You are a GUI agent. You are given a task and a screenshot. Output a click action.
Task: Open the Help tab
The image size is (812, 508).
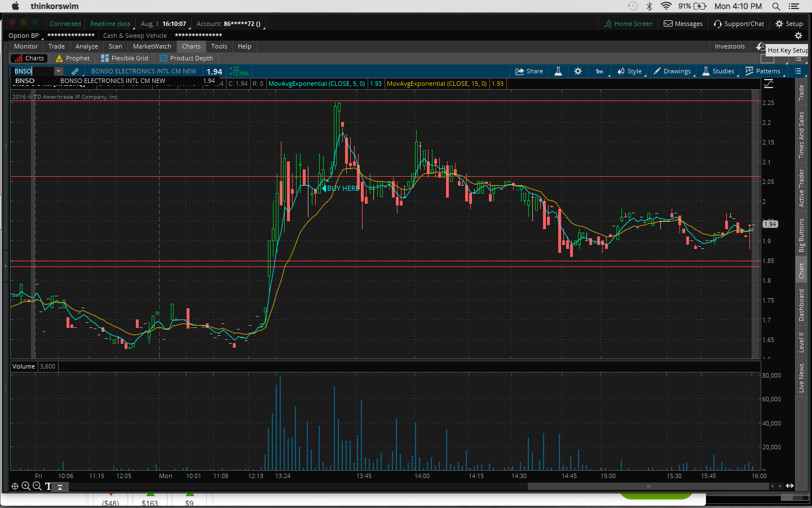coord(245,46)
